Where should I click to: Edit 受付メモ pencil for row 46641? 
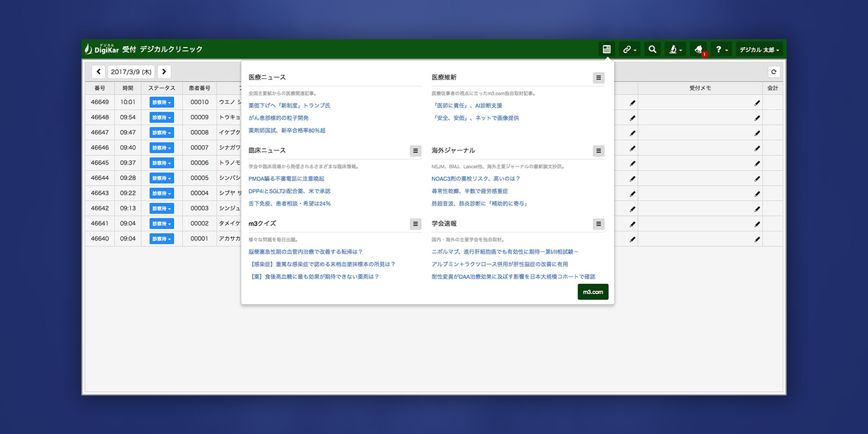click(757, 224)
